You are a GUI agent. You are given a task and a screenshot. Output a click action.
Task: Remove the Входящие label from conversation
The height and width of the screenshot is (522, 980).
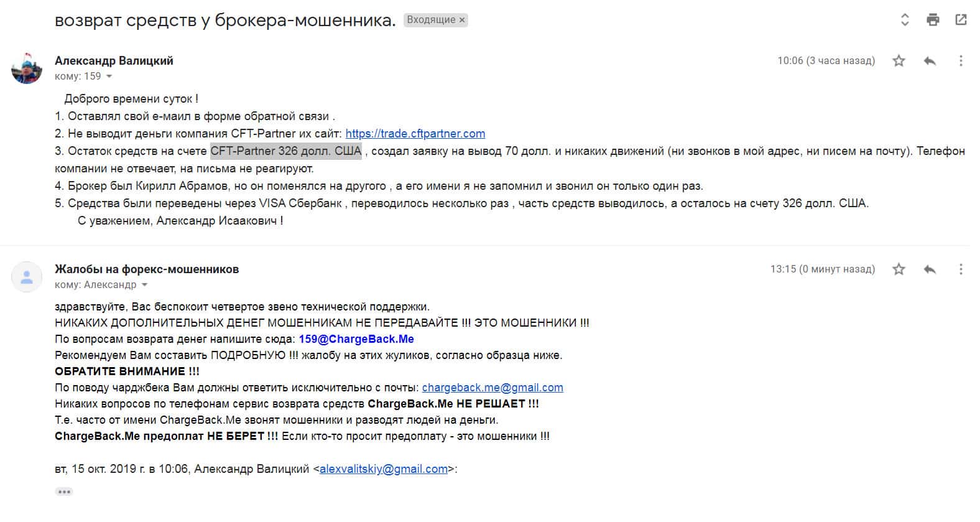click(x=462, y=20)
